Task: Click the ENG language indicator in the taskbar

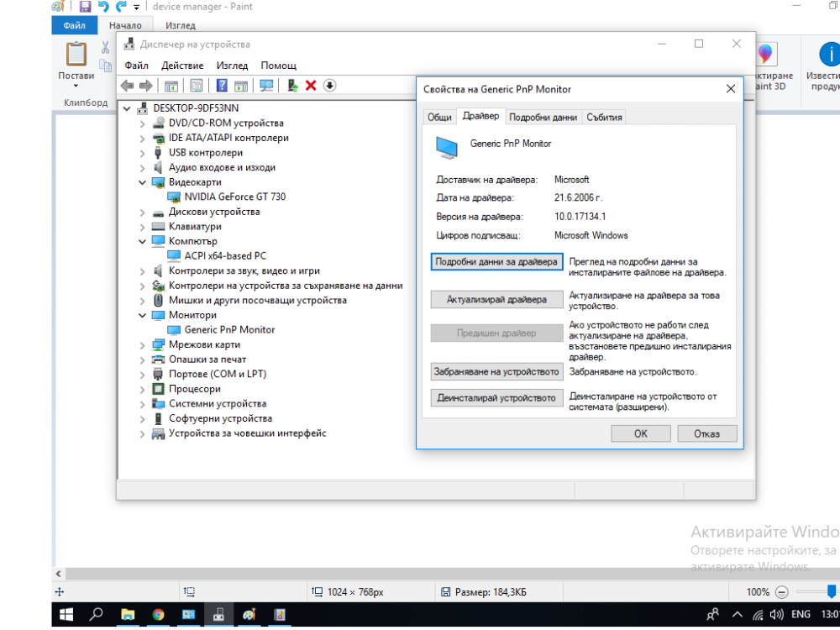Action: pos(801,615)
